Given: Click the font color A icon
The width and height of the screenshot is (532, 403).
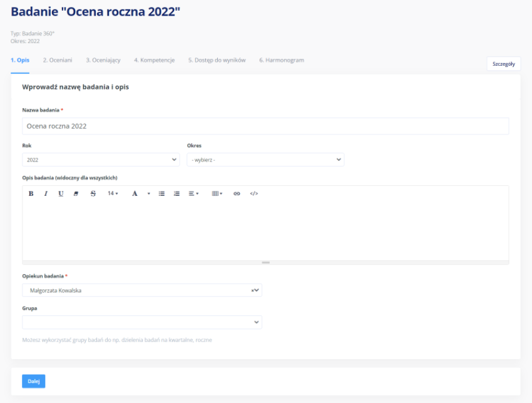Looking at the screenshot, I should point(135,193).
